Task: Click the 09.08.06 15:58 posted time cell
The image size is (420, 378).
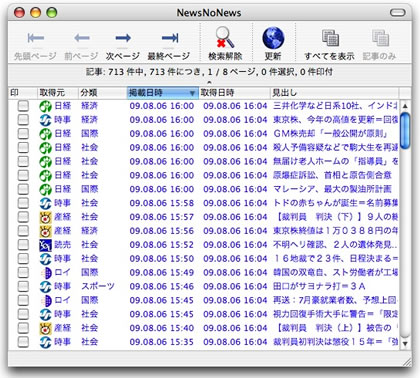Action: (x=162, y=203)
